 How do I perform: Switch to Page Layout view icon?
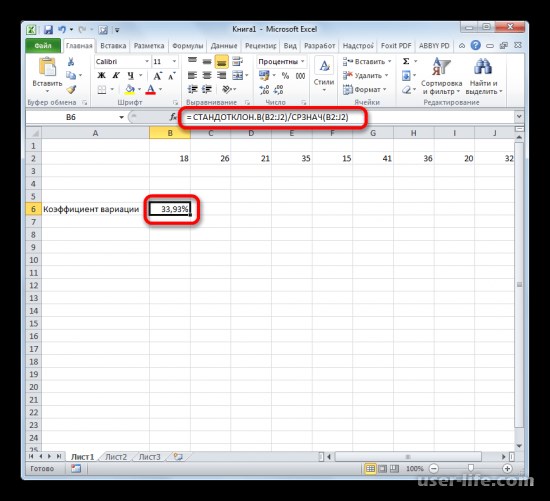click(x=382, y=468)
